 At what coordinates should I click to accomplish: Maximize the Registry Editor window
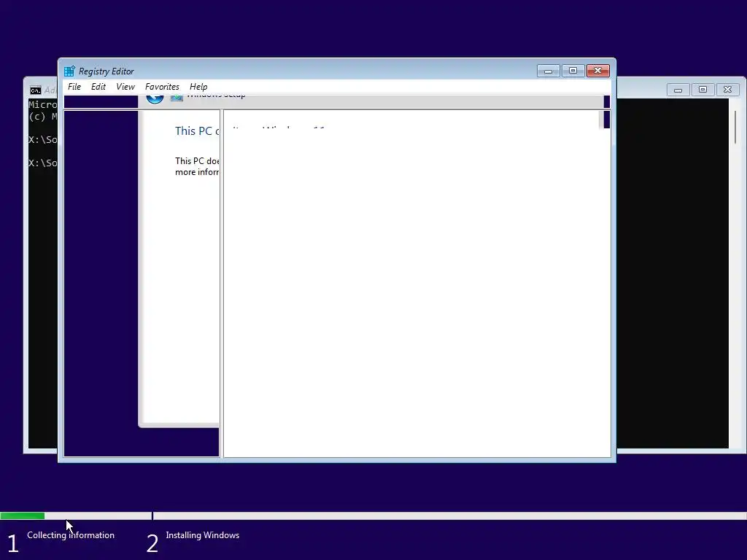pyautogui.click(x=573, y=71)
